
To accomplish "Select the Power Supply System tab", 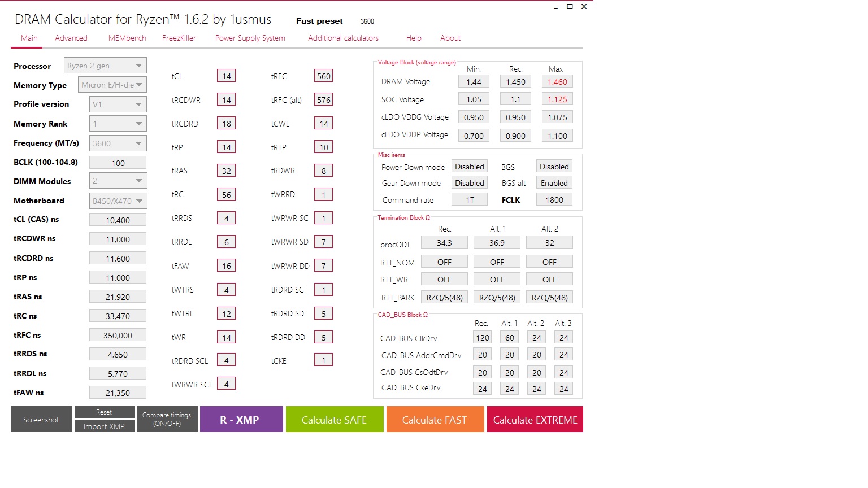I will click(x=250, y=38).
